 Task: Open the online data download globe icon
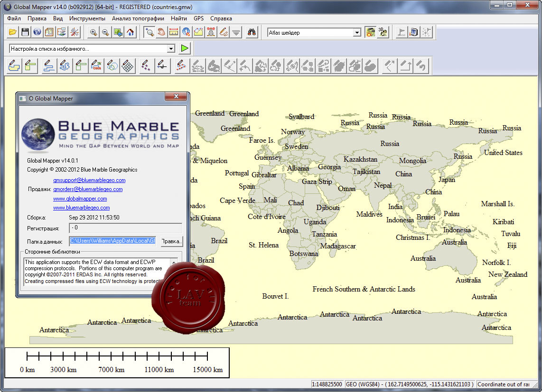click(37, 32)
